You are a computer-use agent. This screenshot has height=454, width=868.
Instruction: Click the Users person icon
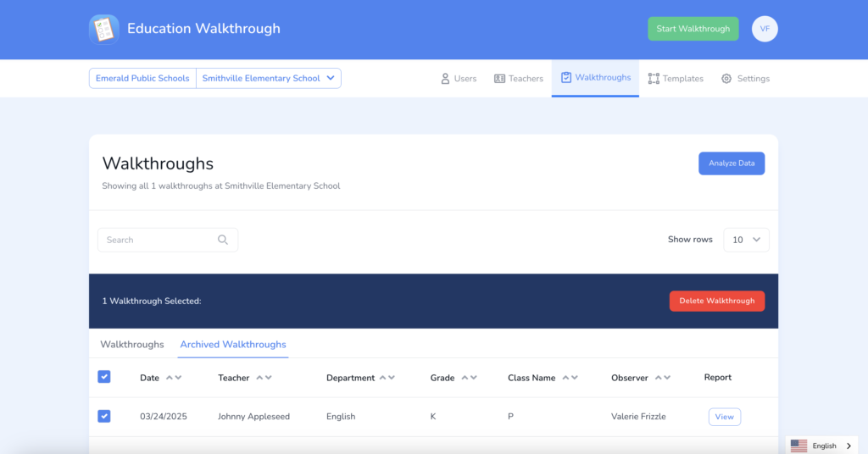(445, 79)
